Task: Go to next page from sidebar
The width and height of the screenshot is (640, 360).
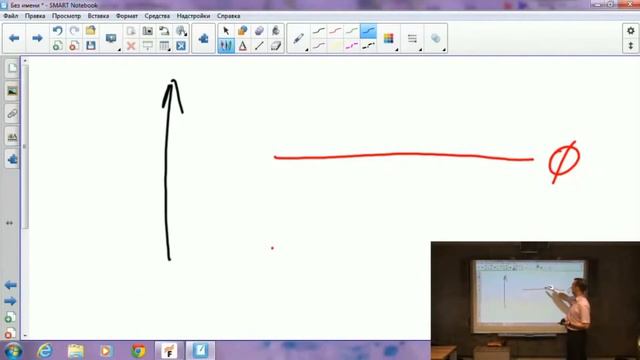Action: tap(10, 301)
